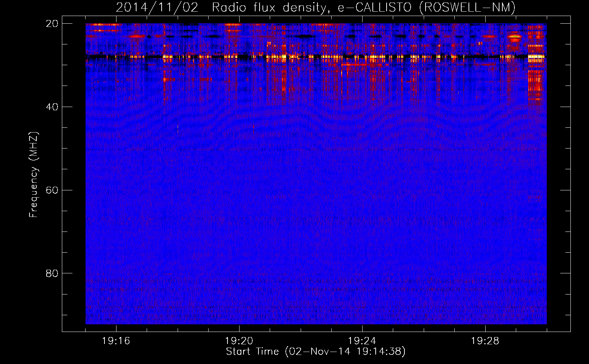Viewport: 589px width, 364px height.
Task: Click the '80' frequency tick label
Action: click(52, 273)
